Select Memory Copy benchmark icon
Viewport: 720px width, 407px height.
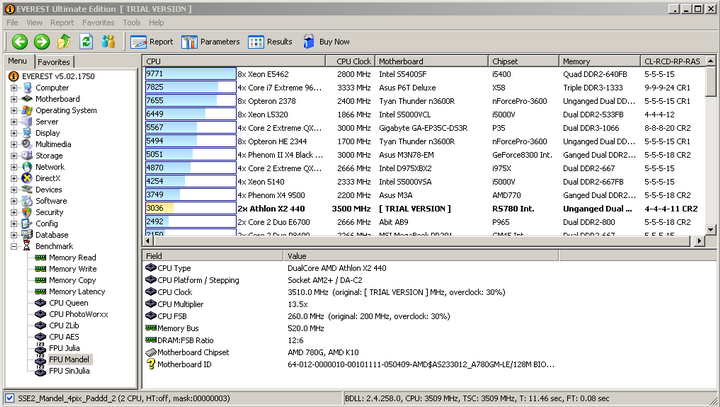point(40,280)
